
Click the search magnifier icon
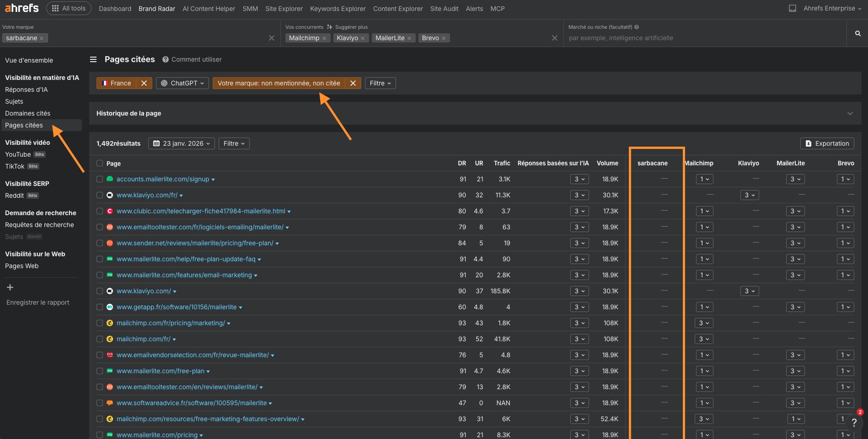point(857,34)
